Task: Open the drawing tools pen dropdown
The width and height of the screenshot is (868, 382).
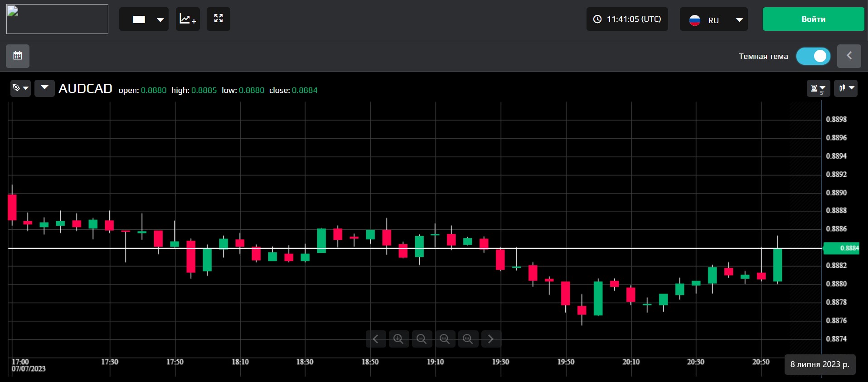Action: (x=20, y=88)
